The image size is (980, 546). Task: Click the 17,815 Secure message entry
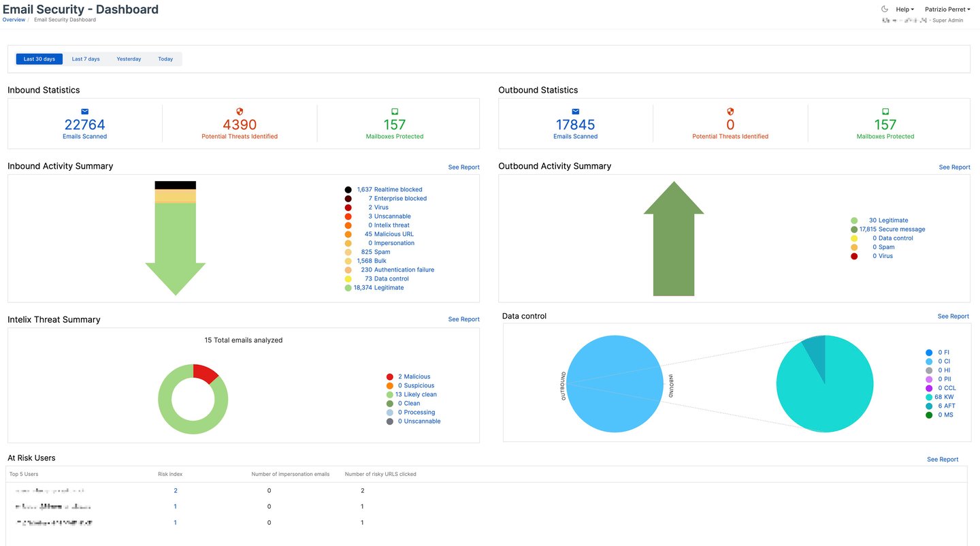click(x=892, y=229)
